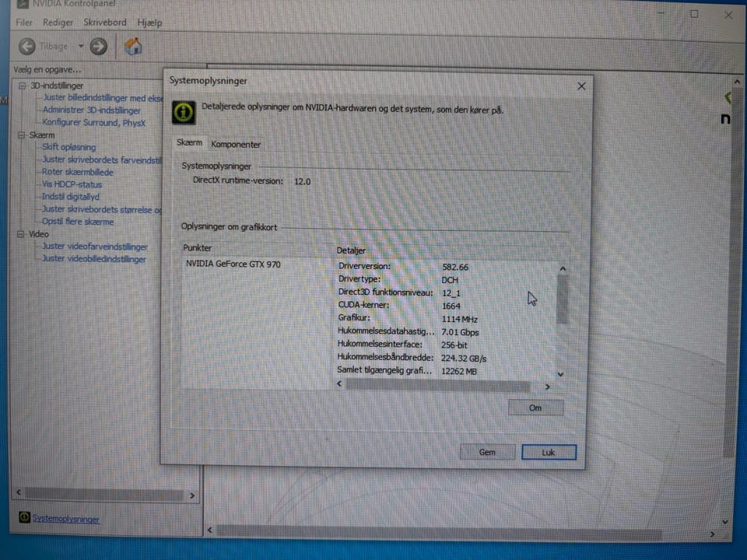This screenshot has height=560, width=747.
Task: Collapse the Skærm tree node
Action: point(21,135)
